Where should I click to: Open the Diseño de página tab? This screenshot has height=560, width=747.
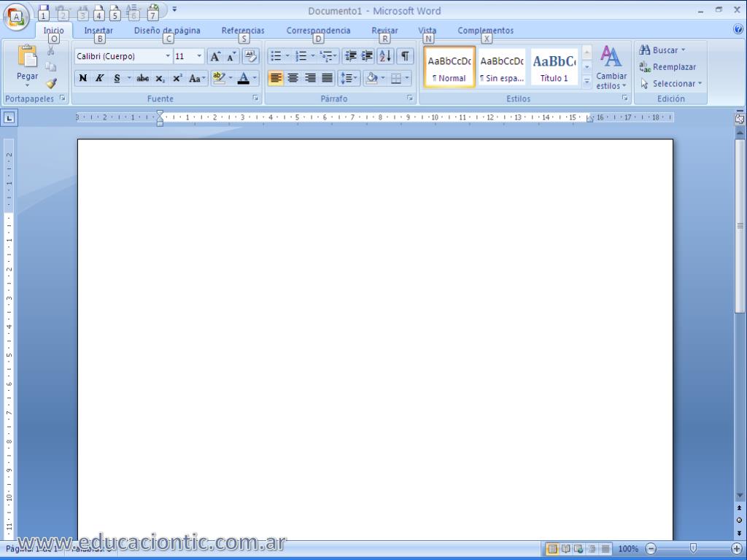click(x=167, y=31)
